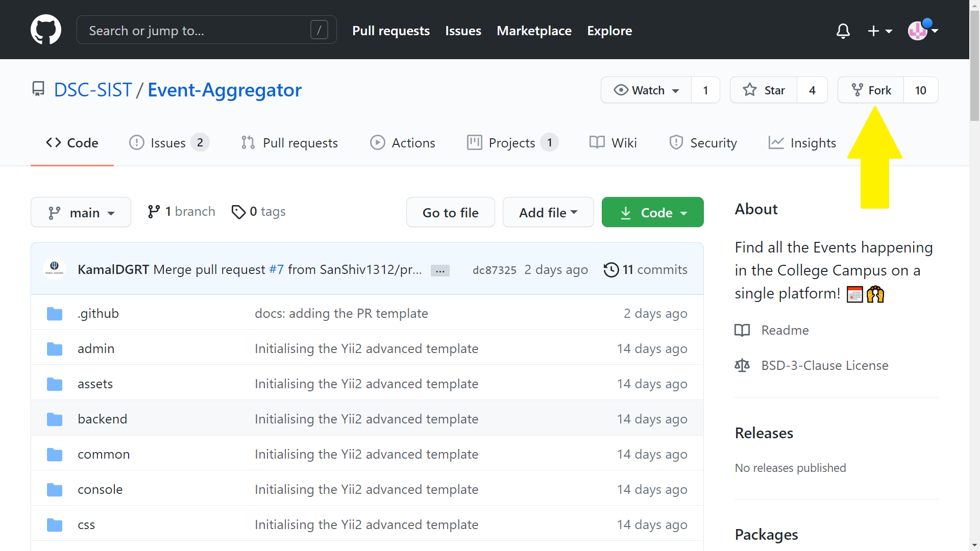The width and height of the screenshot is (980, 551).
Task: Fork the repository using Fork button
Action: click(x=871, y=90)
